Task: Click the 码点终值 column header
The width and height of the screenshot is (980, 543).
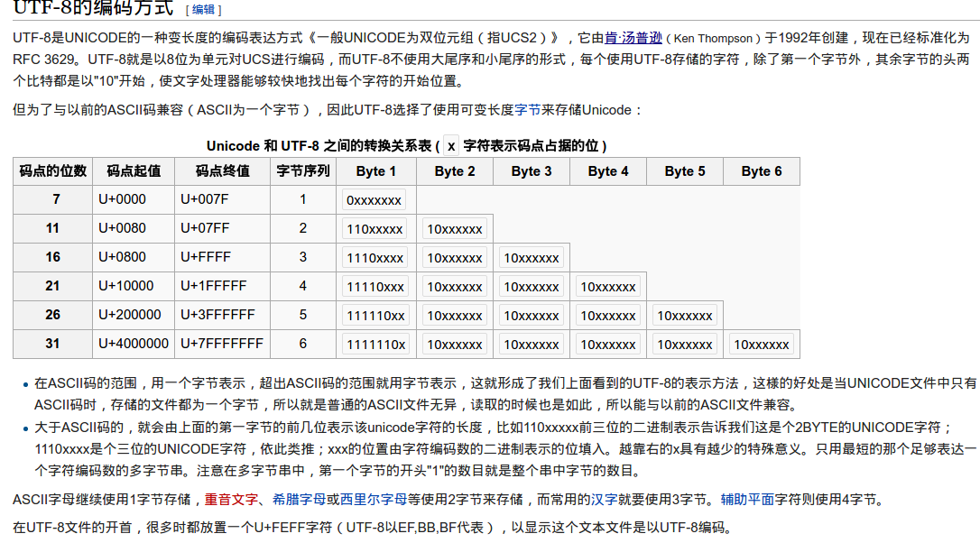Action: 223,171
